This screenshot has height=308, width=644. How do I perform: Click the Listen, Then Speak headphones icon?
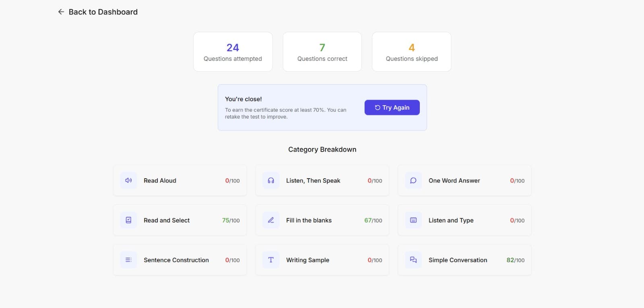tap(271, 181)
